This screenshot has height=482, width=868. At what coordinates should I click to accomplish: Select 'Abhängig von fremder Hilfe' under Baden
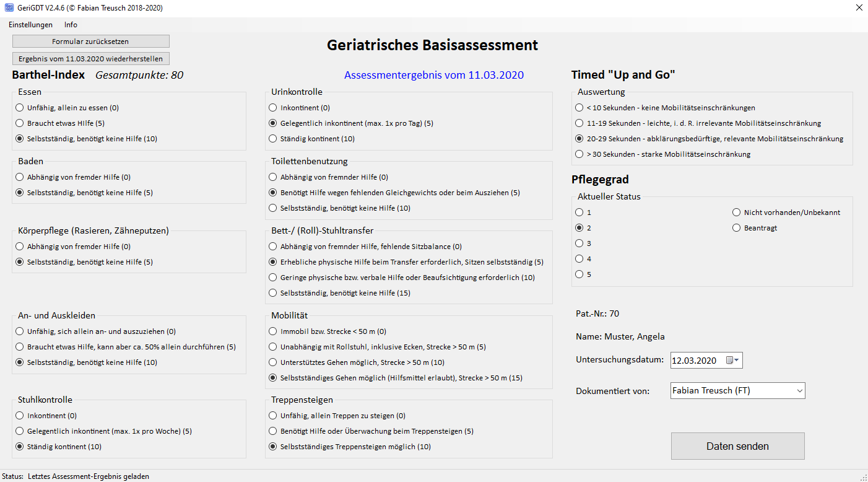coord(20,177)
